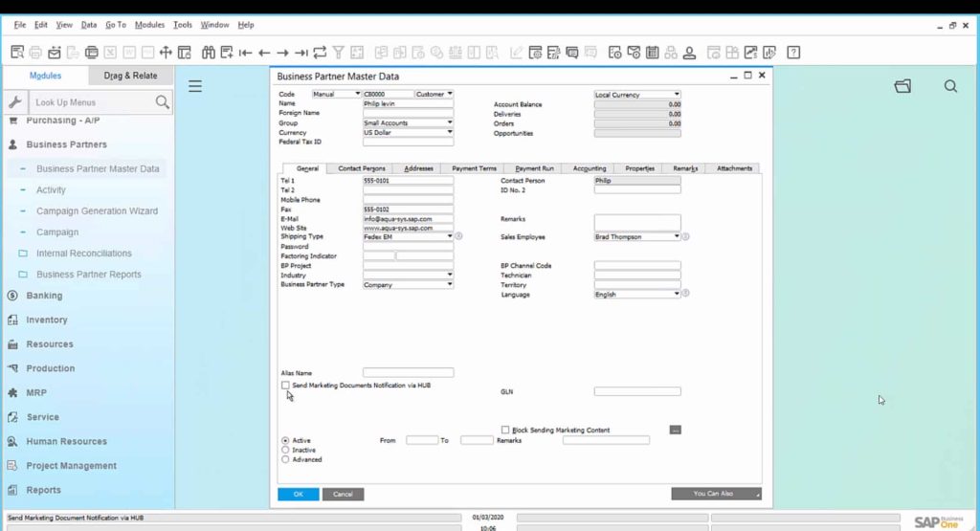
Task: Select the Active radio button
Action: (285, 440)
